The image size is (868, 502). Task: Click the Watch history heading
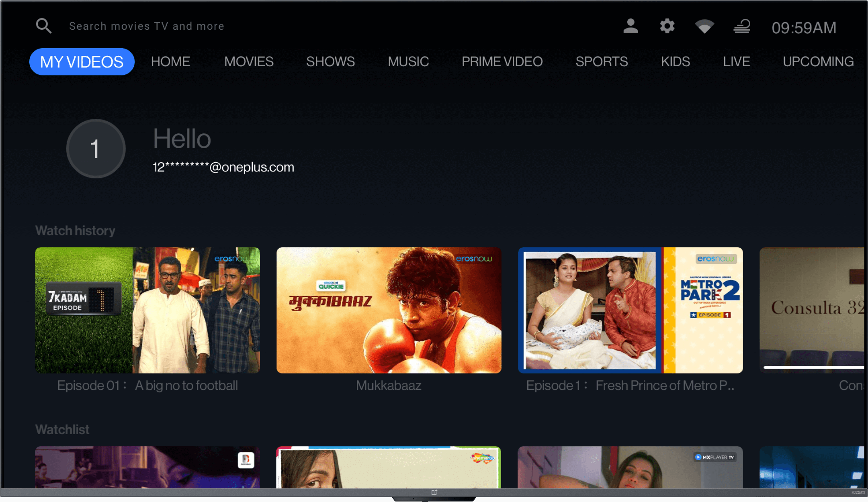coord(75,231)
